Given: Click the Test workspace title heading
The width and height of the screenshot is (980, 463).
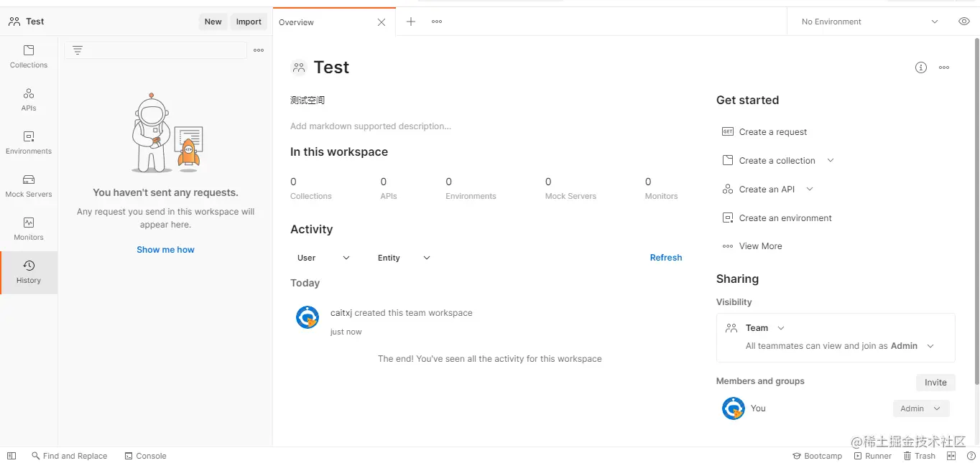Looking at the screenshot, I should point(331,67).
